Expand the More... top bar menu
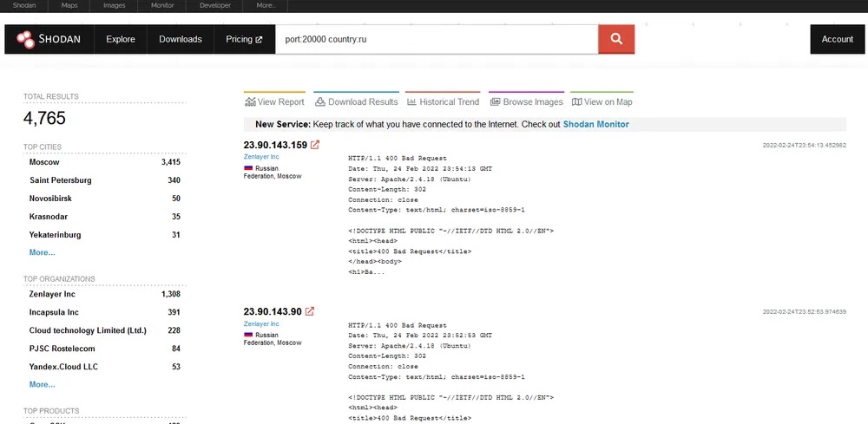 click(x=266, y=5)
